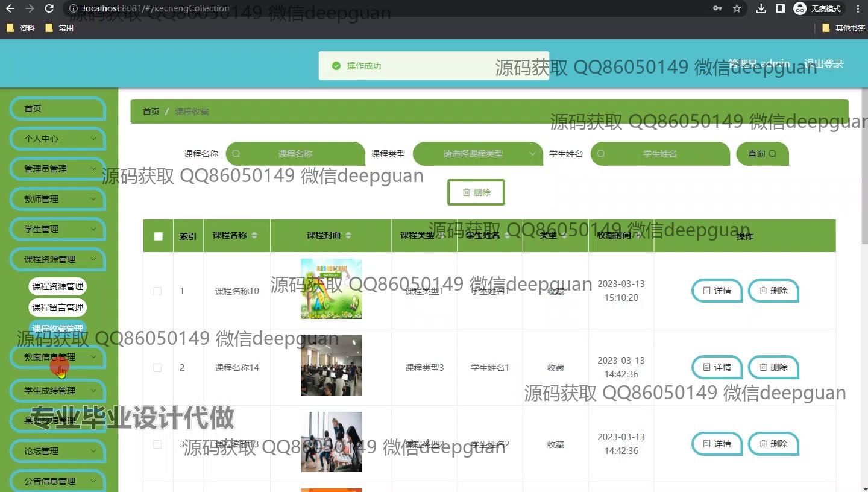Click the magnifier icon inside 学生姓名 field
868x492 pixels.
click(x=600, y=153)
